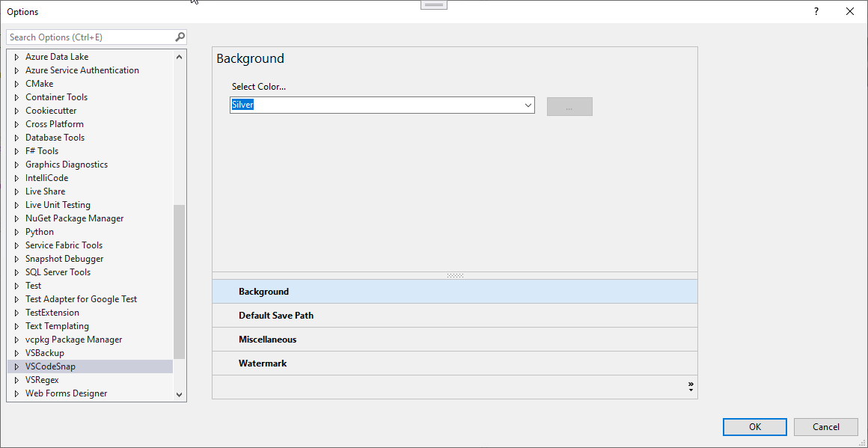
Task: Select Live Share in the tree
Action: point(45,191)
